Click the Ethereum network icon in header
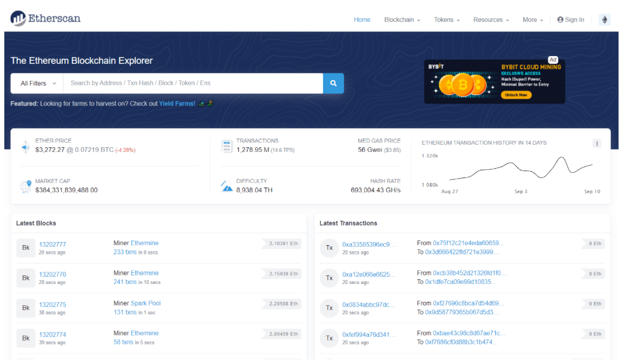The width and height of the screenshot is (624, 364). 605,20
